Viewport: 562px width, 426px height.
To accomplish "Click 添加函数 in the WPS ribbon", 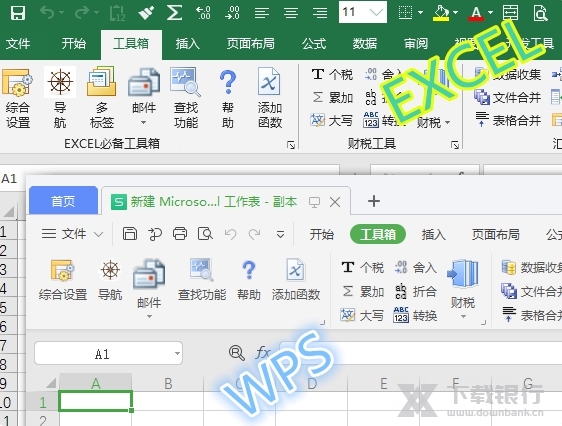I will pyautogui.click(x=296, y=280).
